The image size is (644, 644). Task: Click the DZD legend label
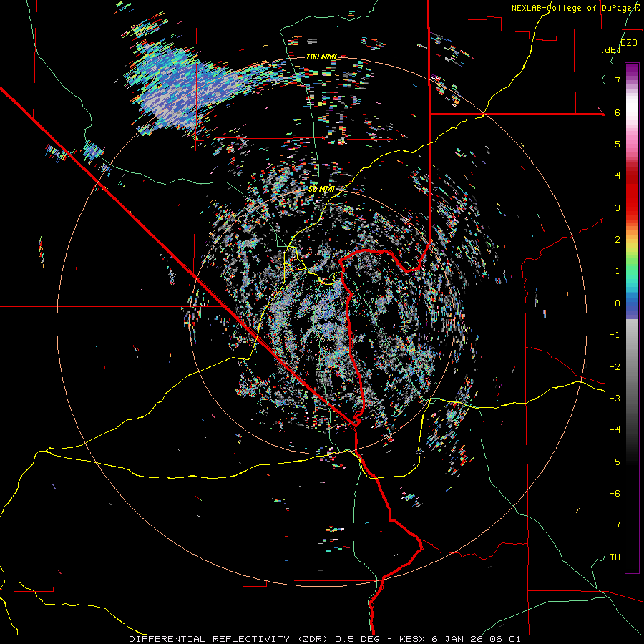click(629, 43)
